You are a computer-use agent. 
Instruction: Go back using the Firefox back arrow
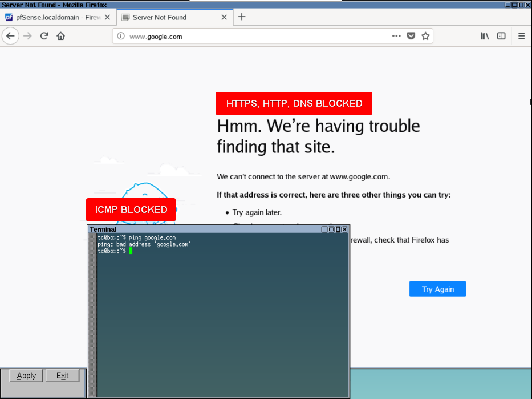point(10,36)
